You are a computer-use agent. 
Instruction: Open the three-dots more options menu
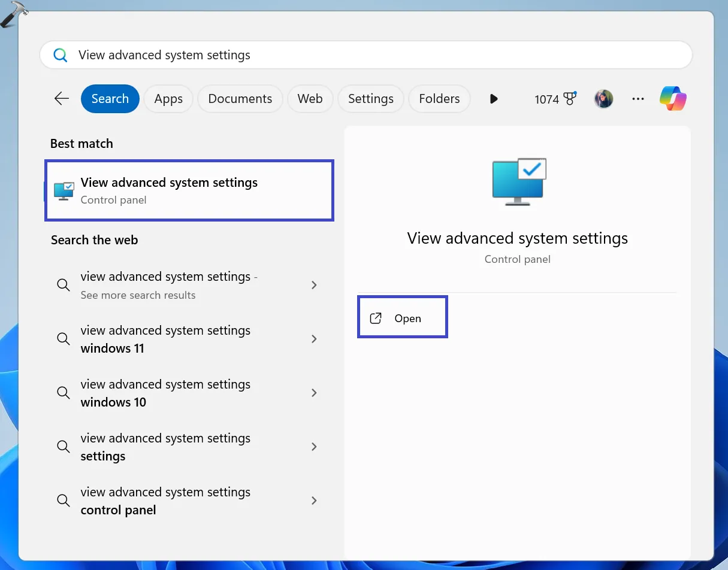click(638, 99)
